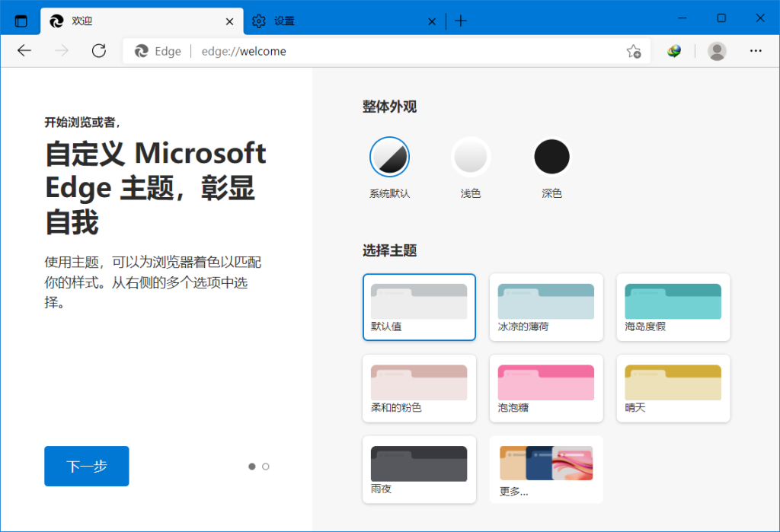Click the forward navigation arrow
780x532 pixels.
pyautogui.click(x=62, y=51)
